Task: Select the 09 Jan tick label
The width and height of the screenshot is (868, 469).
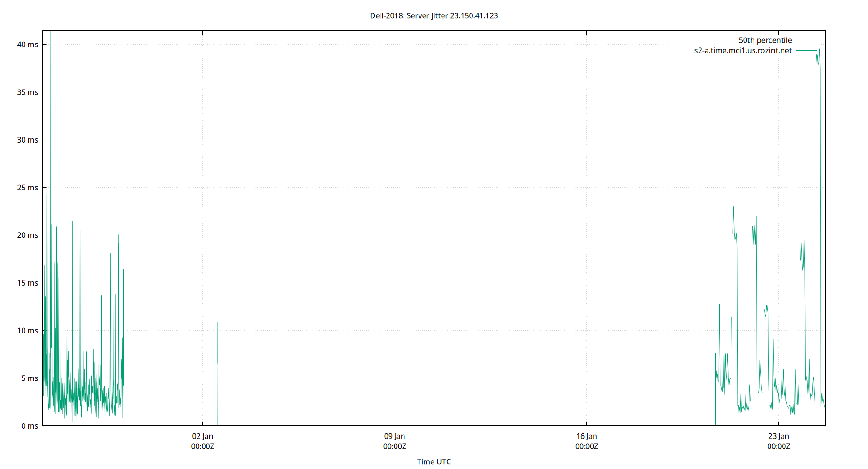Action: pos(395,436)
